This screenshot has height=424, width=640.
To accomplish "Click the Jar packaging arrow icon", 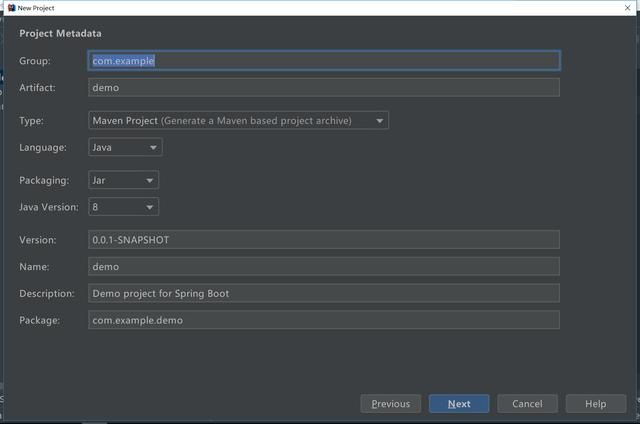I will (150, 180).
